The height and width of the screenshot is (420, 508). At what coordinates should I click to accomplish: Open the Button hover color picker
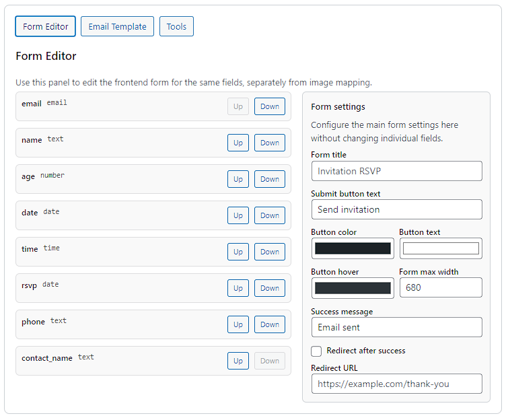click(x=353, y=288)
